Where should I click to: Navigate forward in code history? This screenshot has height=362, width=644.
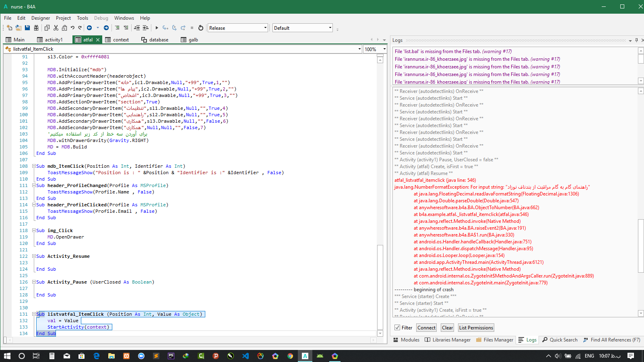click(x=106, y=27)
